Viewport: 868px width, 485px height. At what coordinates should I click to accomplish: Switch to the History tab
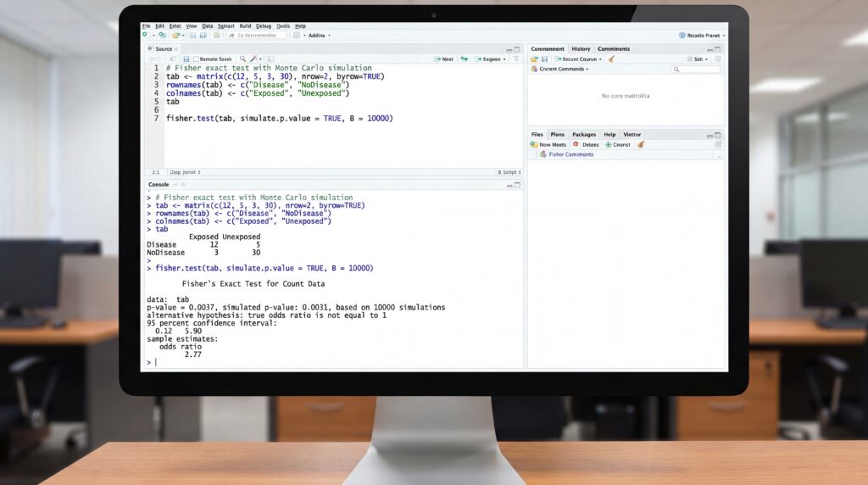click(581, 48)
